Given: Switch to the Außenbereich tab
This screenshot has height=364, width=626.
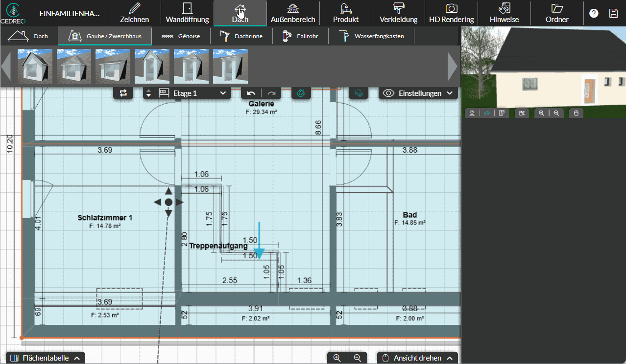Looking at the screenshot, I should (x=293, y=13).
